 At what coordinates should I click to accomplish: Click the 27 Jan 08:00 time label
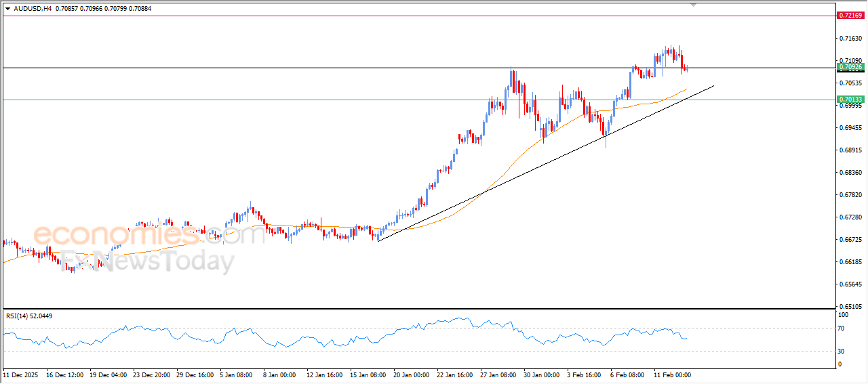[498, 375]
